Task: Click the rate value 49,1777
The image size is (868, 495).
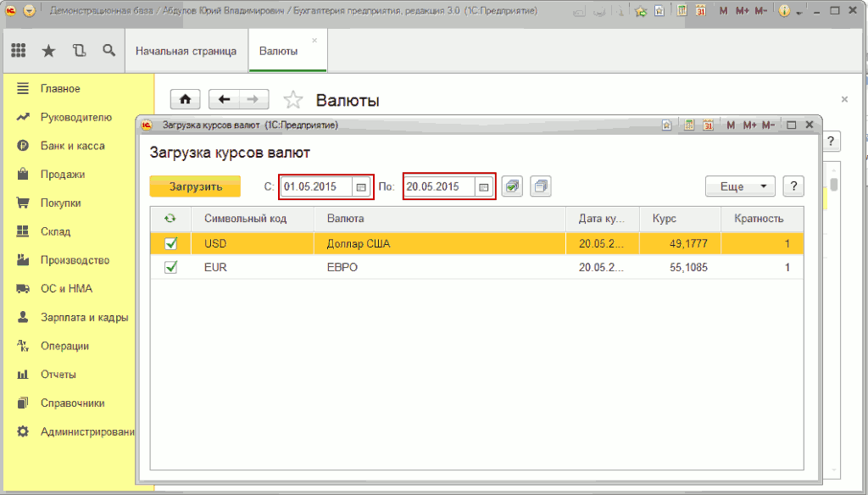Action: click(x=688, y=243)
